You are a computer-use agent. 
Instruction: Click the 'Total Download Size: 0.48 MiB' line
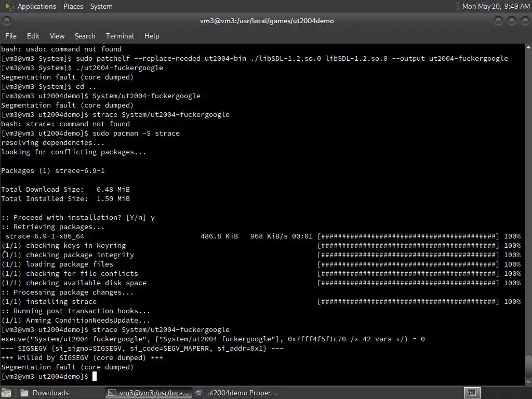click(x=65, y=189)
